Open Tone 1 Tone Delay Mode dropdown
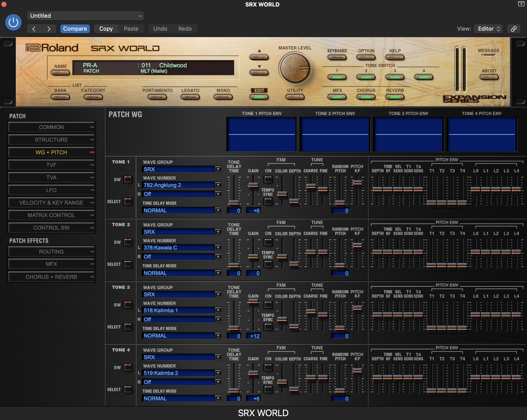Screen dimensions: 527x420 pos(181,210)
